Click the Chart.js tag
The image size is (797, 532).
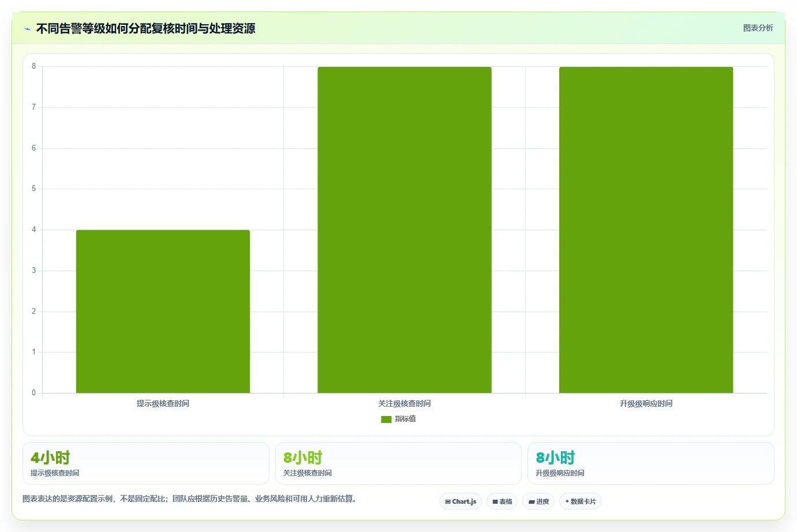click(461, 501)
